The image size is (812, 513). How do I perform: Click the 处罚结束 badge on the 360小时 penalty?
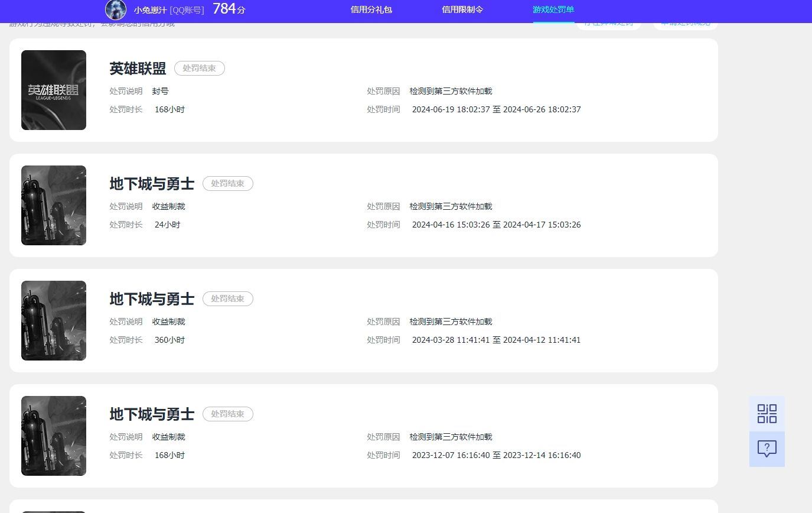[227, 298]
